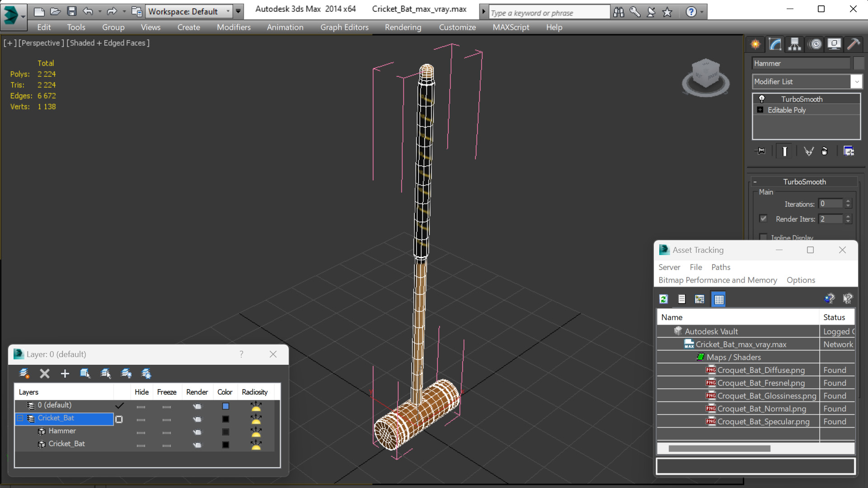The height and width of the screenshot is (488, 868).
Task: Open the Workspace: Default dropdown
Action: [x=189, y=11]
